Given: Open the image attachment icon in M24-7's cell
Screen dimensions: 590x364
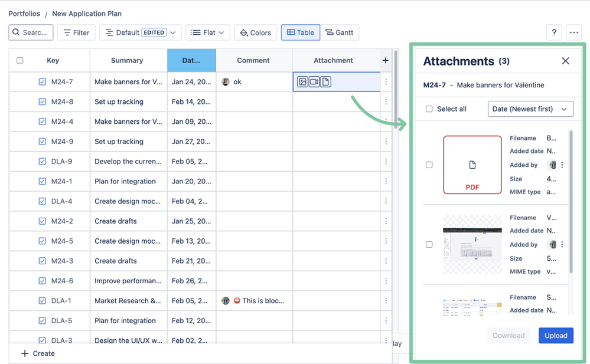Looking at the screenshot, I should pyautogui.click(x=301, y=81).
